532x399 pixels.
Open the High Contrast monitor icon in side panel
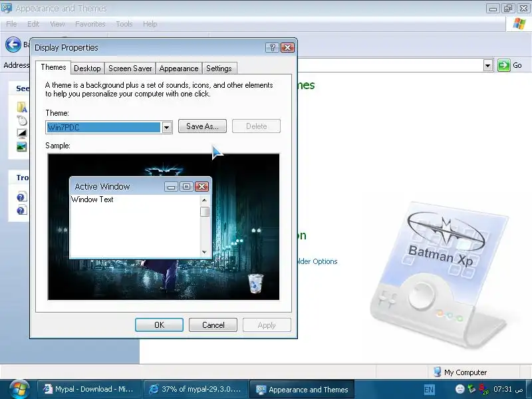pos(22,134)
